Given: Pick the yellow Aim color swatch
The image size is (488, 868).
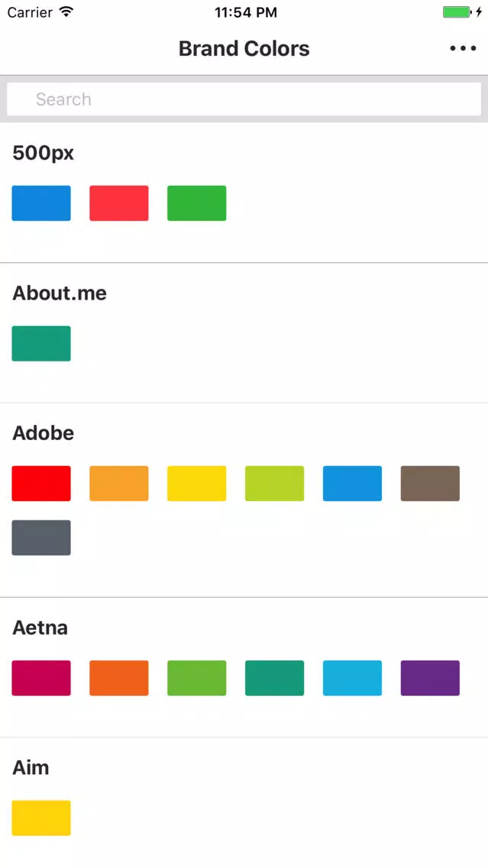Looking at the screenshot, I should click(x=41, y=818).
